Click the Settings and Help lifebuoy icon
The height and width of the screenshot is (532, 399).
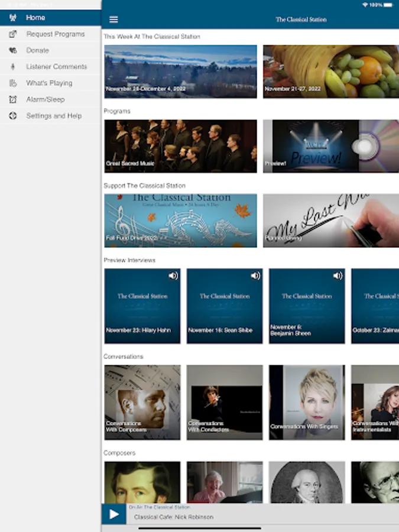click(13, 116)
